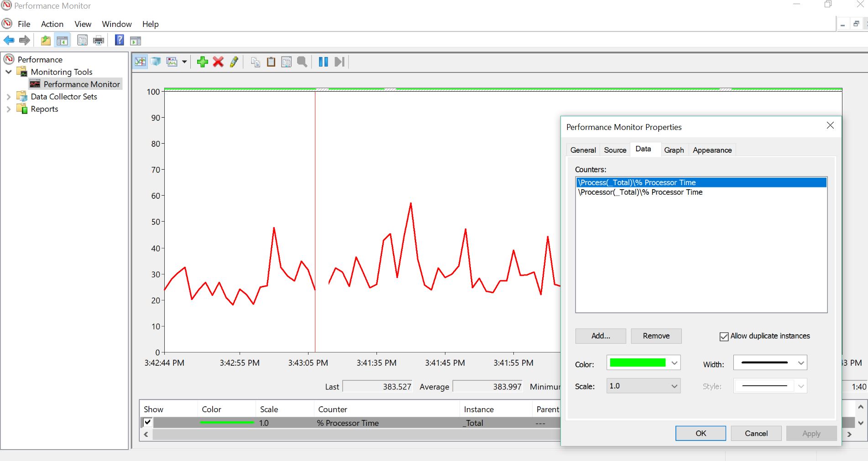Image resolution: width=868 pixels, height=461 pixels.
Task: Click the Paste Counter List clipboard icon
Action: click(271, 62)
